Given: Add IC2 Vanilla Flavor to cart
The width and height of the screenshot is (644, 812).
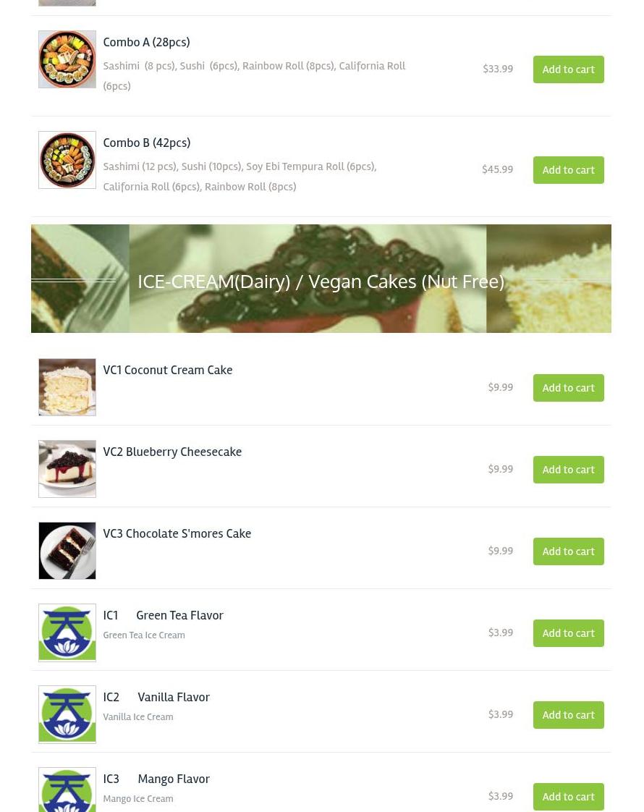Looking at the screenshot, I should tap(569, 715).
